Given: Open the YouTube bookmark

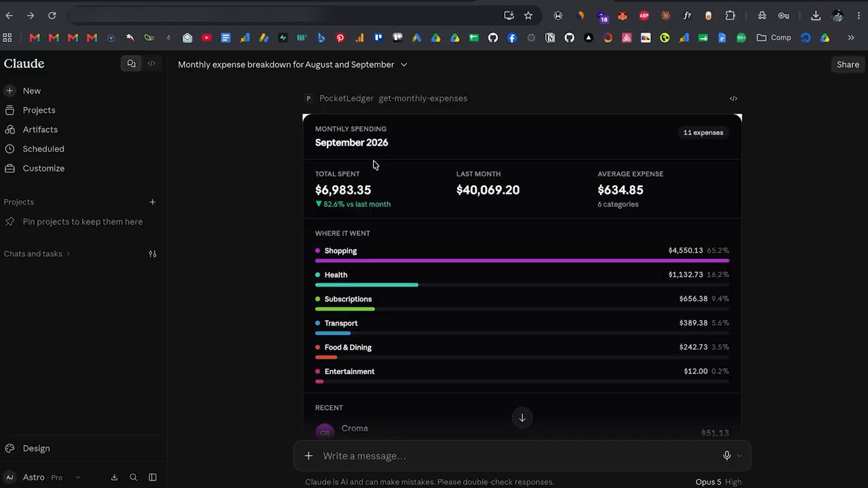Looking at the screenshot, I should tap(207, 38).
